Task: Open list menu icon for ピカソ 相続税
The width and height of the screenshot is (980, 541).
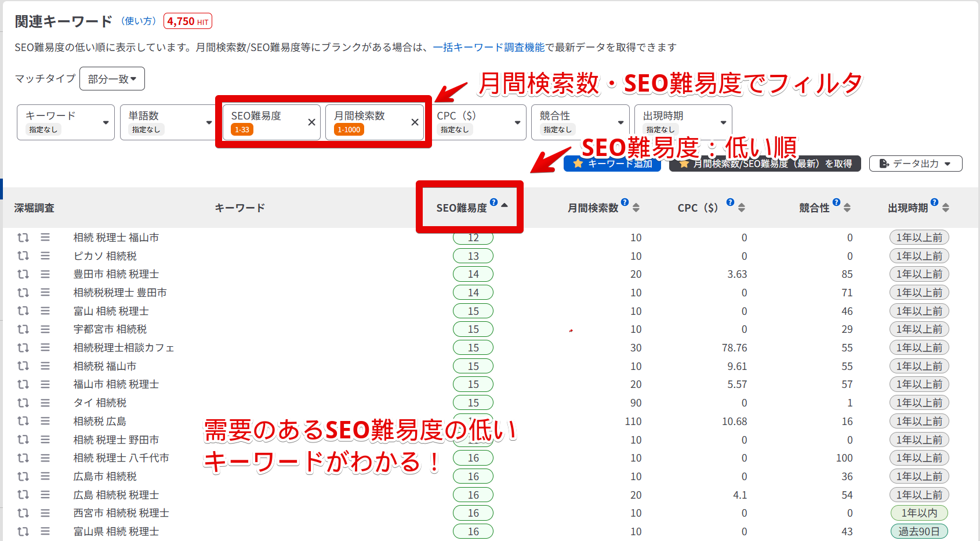Action: tap(45, 256)
